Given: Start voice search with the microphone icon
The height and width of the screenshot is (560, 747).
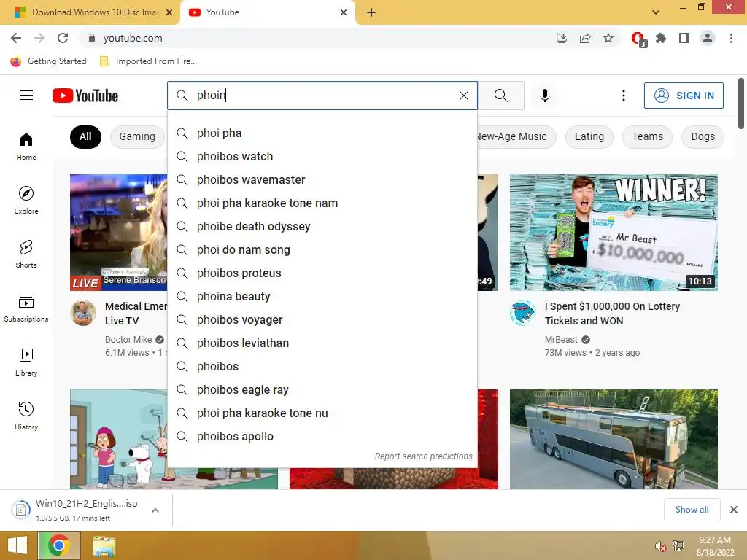Looking at the screenshot, I should (x=544, y=96).
